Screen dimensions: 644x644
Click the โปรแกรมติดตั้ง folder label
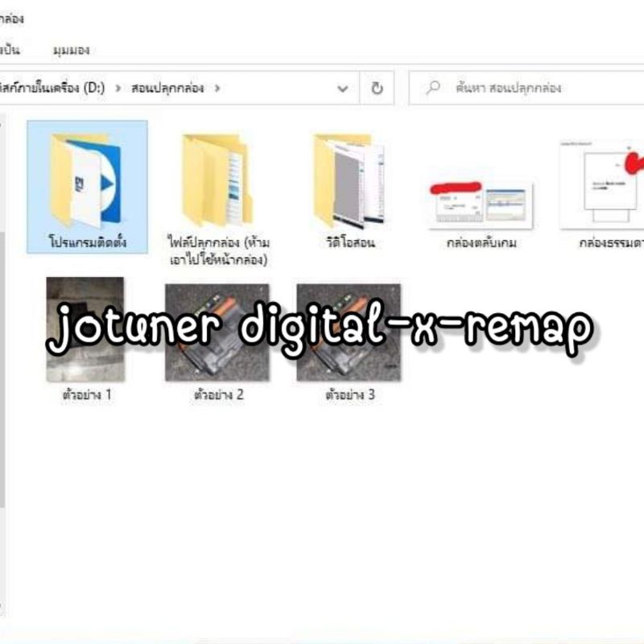pos(88,242)
